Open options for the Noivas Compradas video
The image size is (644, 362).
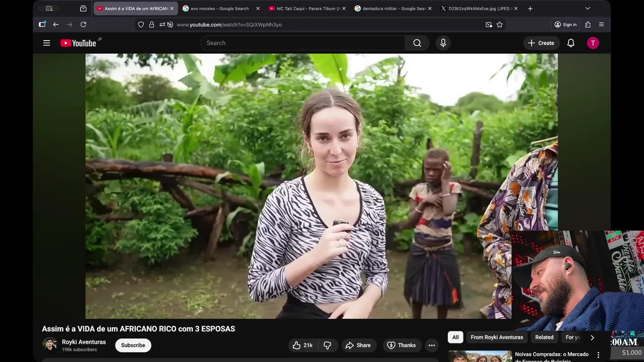coord(598,355)
